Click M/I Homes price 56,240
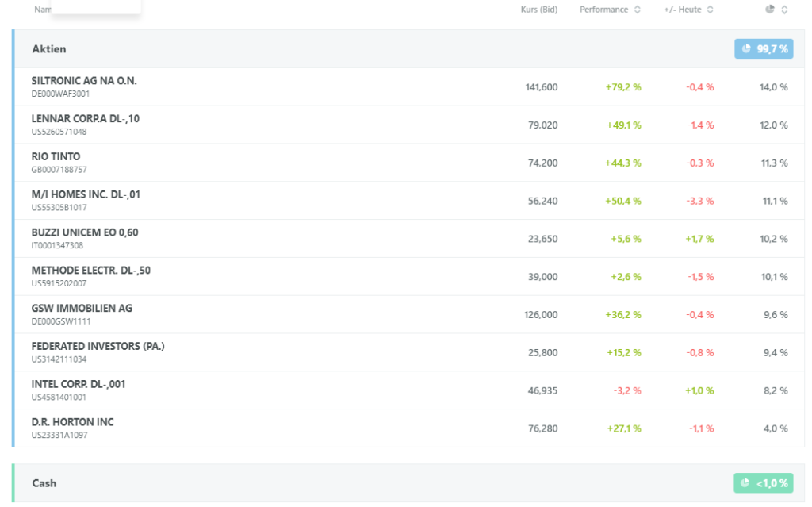This screenshot has height=507, width=812. (x=542, y=201)
